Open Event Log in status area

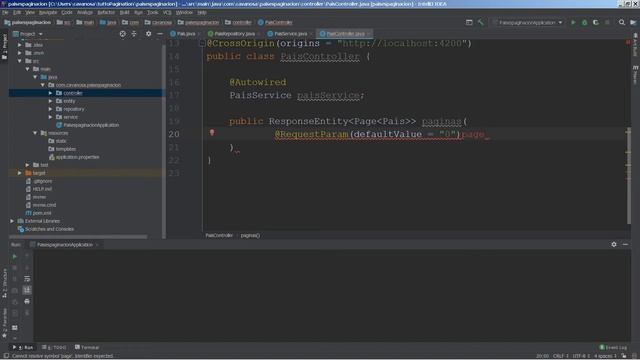pos(613,347)
